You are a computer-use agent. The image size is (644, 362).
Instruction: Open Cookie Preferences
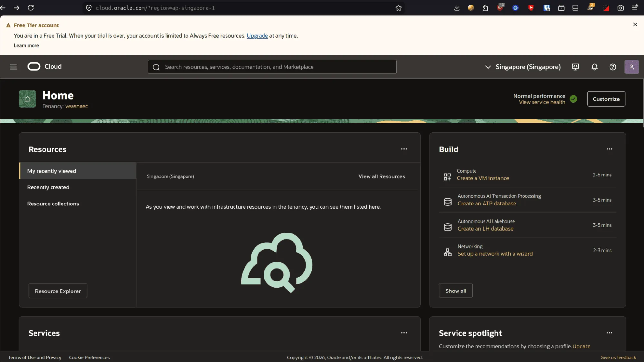pos(89,357)
